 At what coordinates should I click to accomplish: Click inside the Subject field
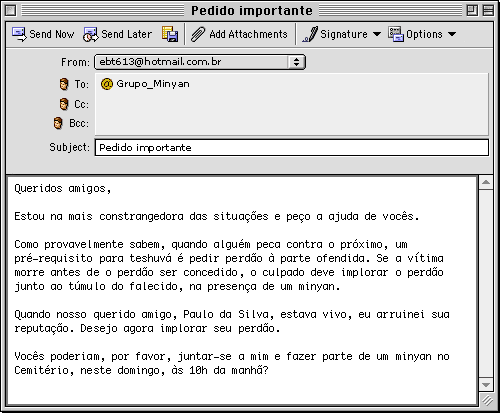pyautogui.click(x=292, y=148)
